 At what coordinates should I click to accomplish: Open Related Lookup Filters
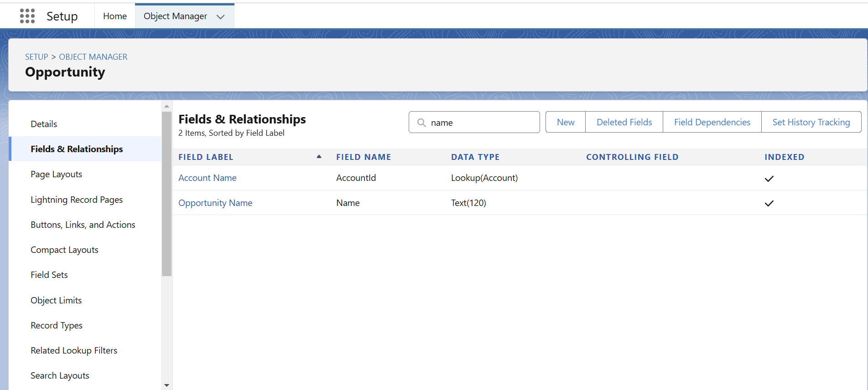(74, 350)
